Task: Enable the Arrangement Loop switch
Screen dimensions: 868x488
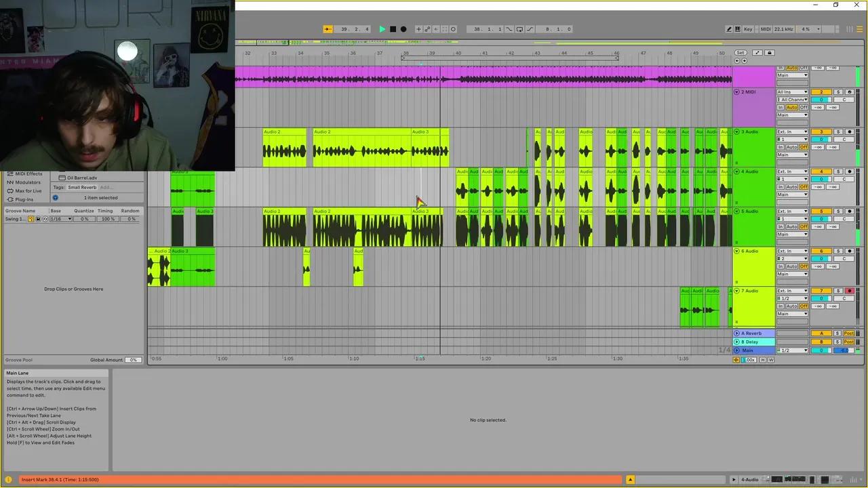Action: pos(519,29)
